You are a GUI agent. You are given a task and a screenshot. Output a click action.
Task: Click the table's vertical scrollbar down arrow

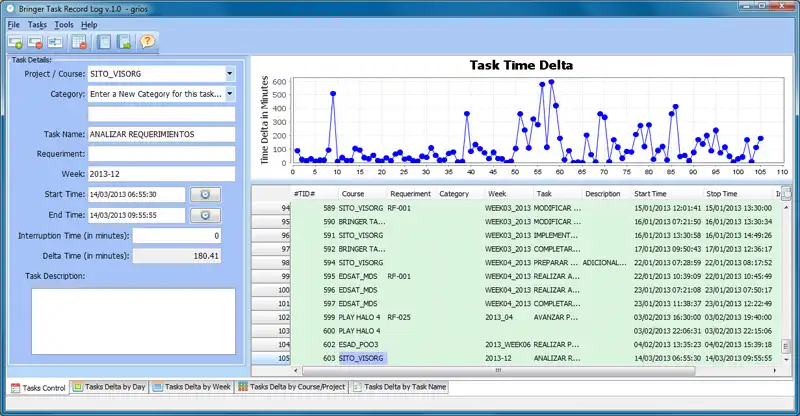(786, 359)
